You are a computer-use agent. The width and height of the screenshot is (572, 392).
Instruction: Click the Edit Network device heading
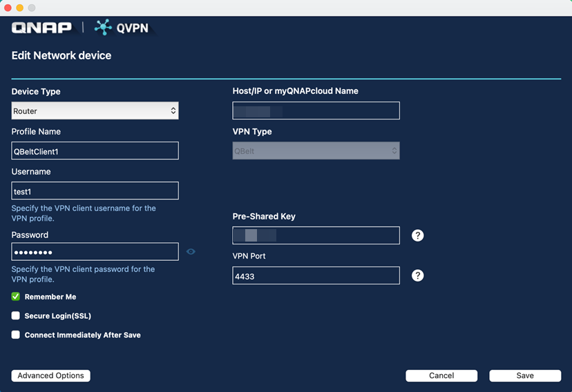(61, 55)
